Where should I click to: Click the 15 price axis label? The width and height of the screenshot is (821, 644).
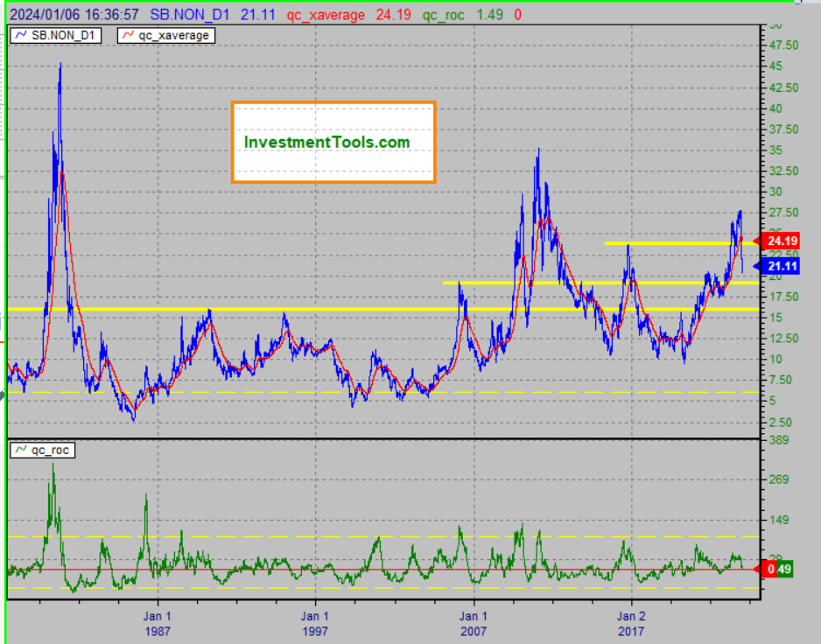(776, 318)
